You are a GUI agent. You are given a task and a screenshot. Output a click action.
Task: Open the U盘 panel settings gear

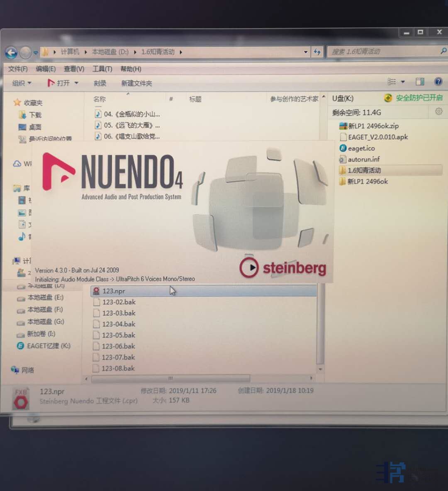click(x=438, y=112)
